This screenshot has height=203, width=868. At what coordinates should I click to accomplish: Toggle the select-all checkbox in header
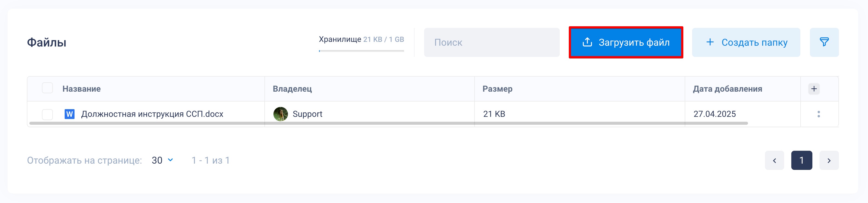pyautogui.click(x=47, y=88)
